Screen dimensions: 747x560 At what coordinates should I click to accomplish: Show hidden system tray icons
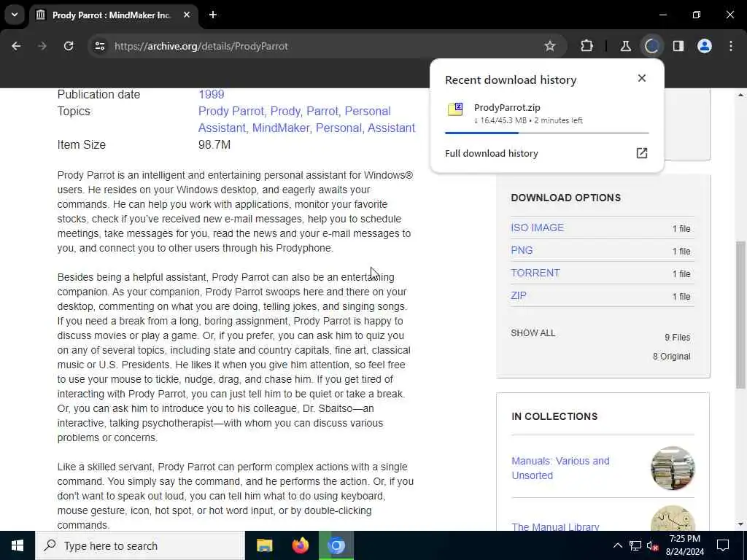(x=617, y=545)
